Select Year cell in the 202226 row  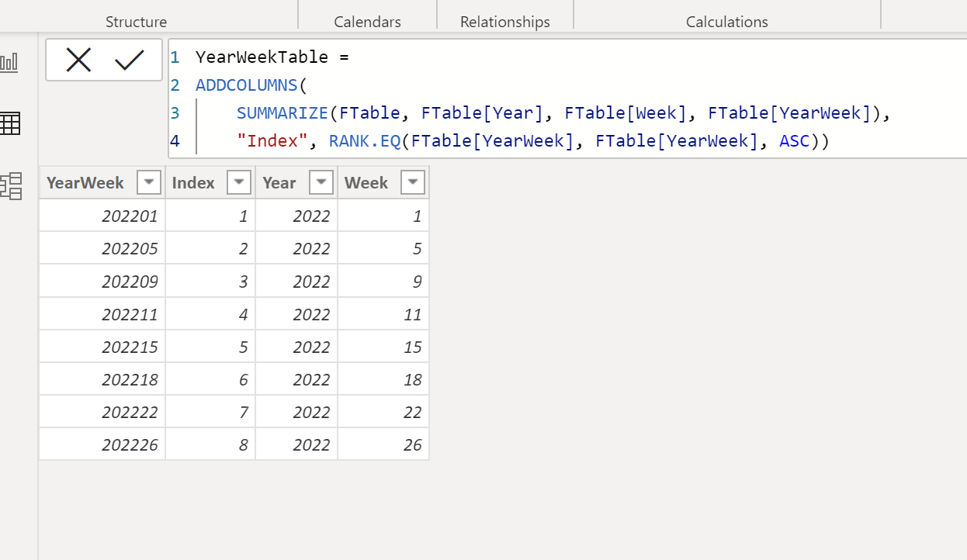[x=296, y=444]
